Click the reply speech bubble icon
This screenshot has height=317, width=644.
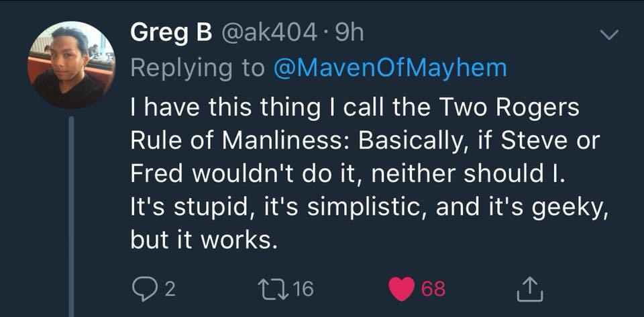(143, 289)
